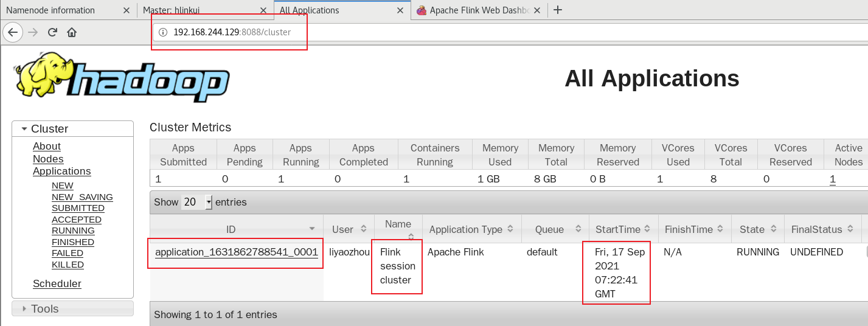Viewport: 868px width, 326px height.
Task: Open the Nodes link in the sidebar
Action: click(x=48, y=159)
